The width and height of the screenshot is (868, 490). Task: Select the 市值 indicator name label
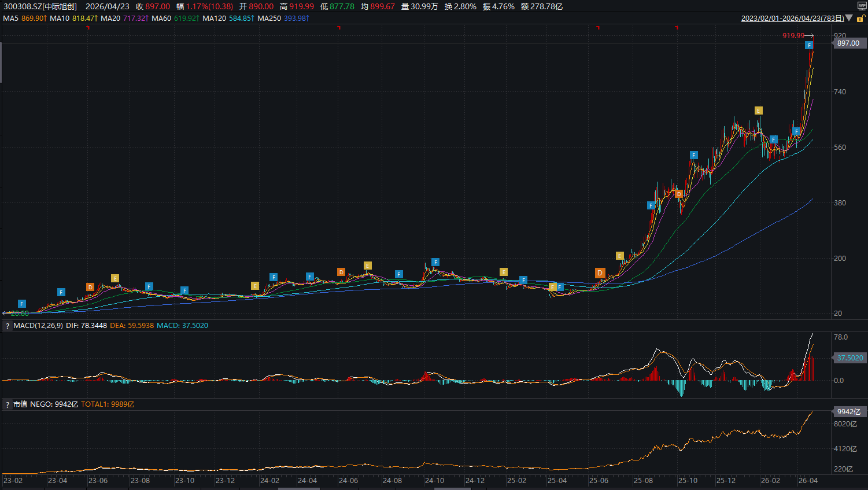coord(20,404)
